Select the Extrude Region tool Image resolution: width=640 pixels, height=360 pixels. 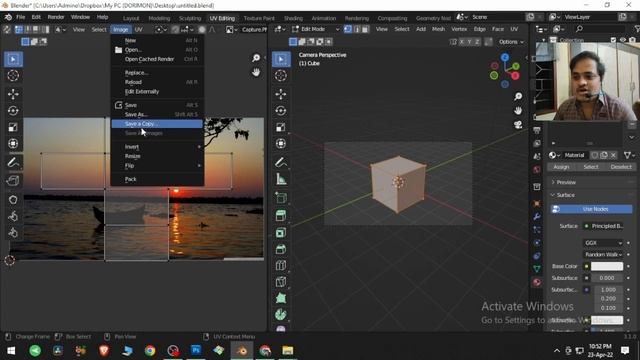click(281, 216)
